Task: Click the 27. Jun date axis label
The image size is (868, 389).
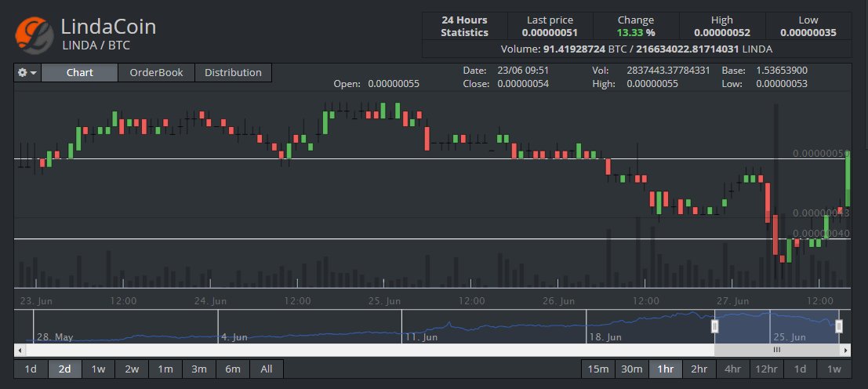Action: click(733, 301)
